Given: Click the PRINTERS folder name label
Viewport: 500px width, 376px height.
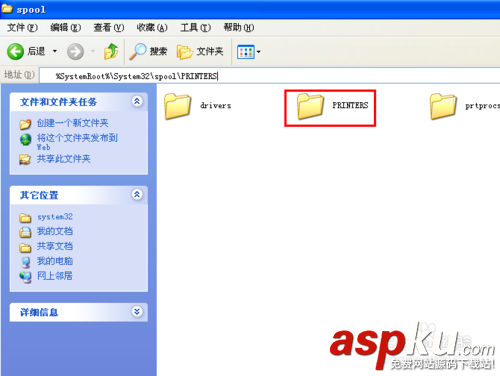Looking at the screenshot, I should click(x=350, y=105).
